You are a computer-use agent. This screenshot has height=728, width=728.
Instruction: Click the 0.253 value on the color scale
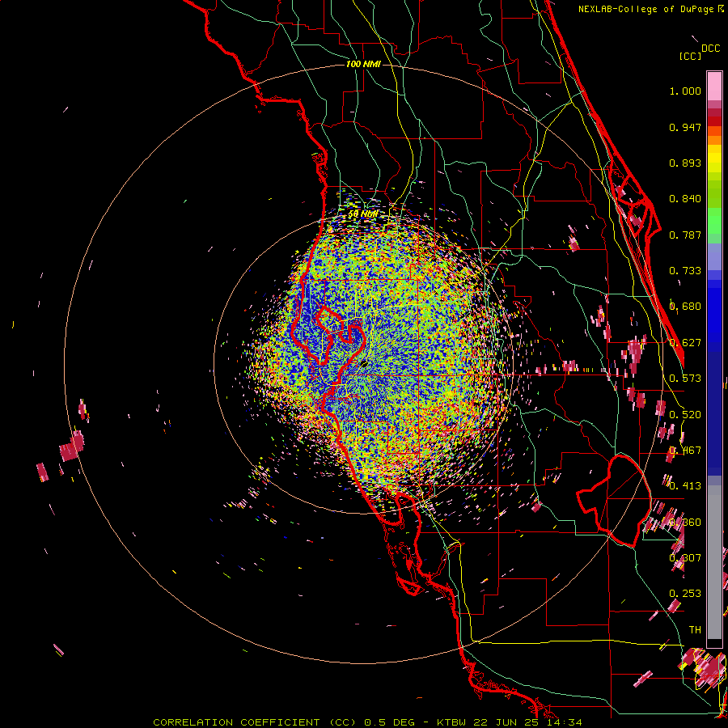(x=685, y=594)
